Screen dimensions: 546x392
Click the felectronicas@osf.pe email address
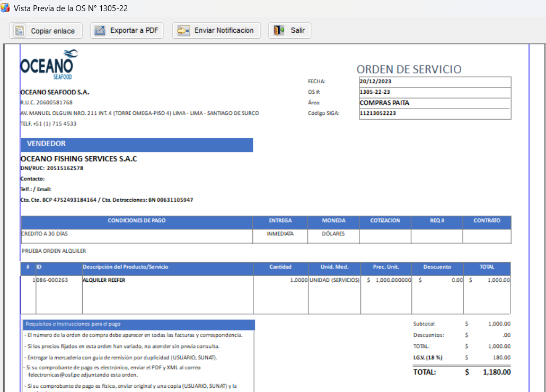pyautogui.click(x=57, y=375)
